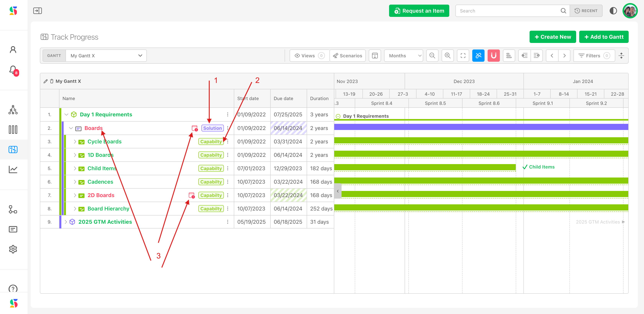
Task: Toggle the dark mode contrast icon
Action: (x=613, y=11)
